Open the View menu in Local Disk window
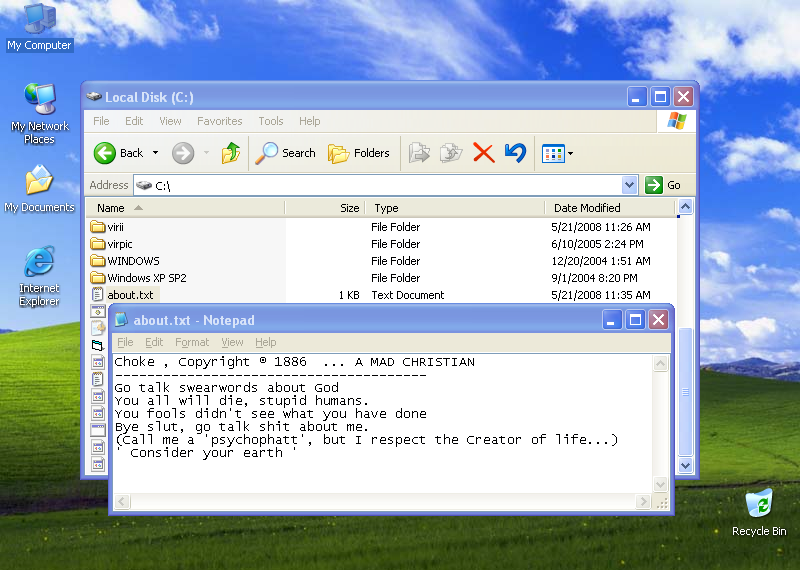The height and width of the screenshot is (570, 800). tap(170, 121)
